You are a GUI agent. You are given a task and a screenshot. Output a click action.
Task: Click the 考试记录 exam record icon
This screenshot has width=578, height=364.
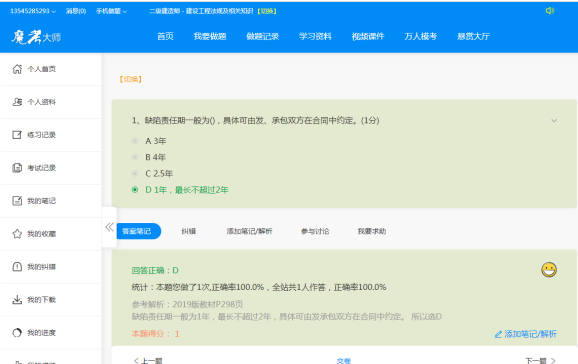click(17, 168)
